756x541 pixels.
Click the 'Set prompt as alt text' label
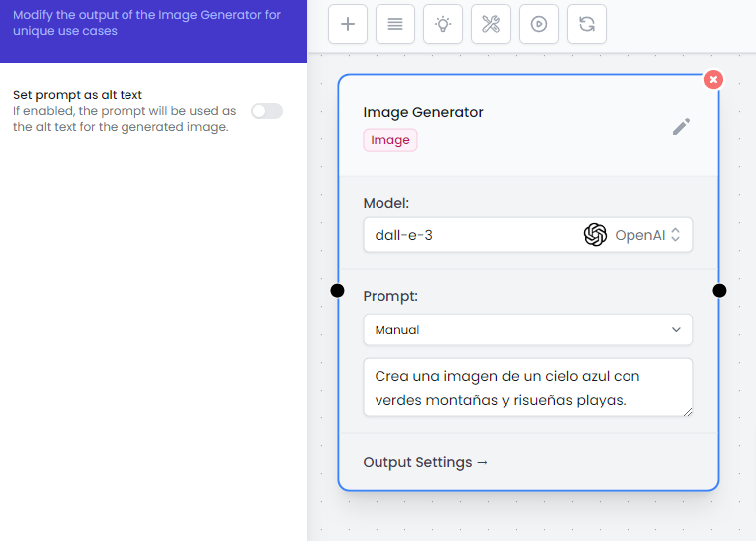(x=78, y=95)
